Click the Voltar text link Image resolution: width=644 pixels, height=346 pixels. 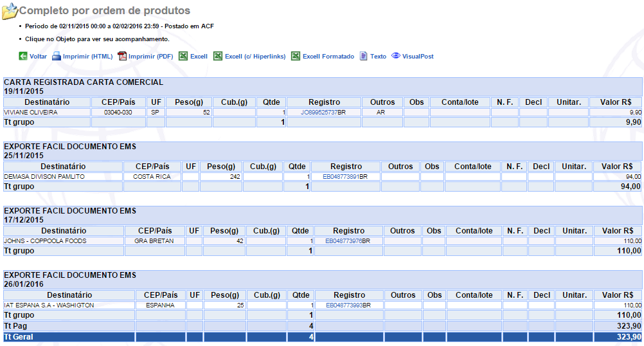[x=38, y=57]
